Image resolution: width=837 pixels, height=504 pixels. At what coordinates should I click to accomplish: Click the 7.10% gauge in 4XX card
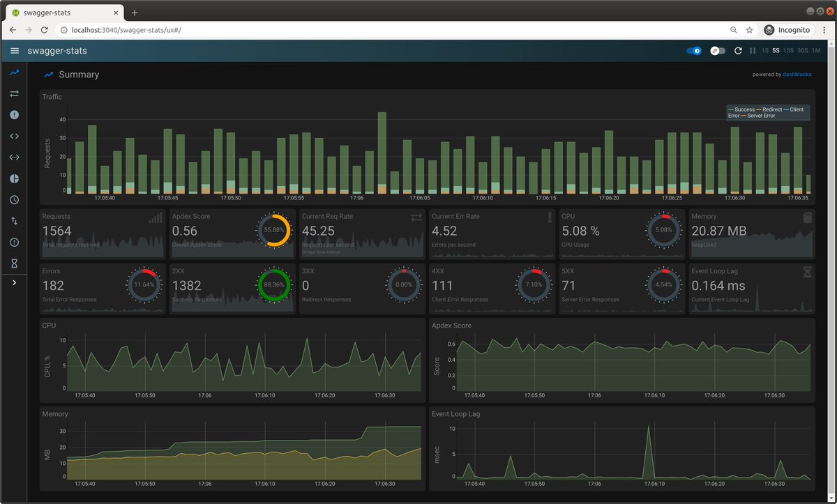[x=533, y=284]
